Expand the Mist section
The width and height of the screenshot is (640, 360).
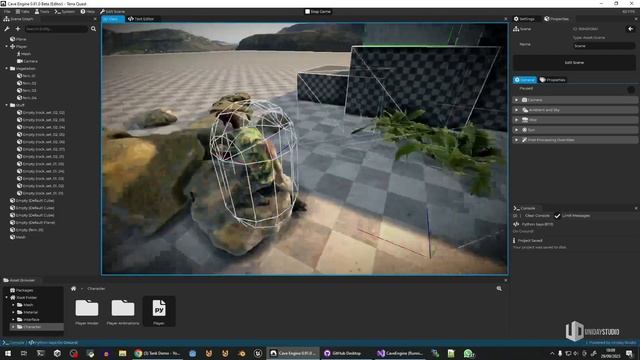click(x=575, y=120)
